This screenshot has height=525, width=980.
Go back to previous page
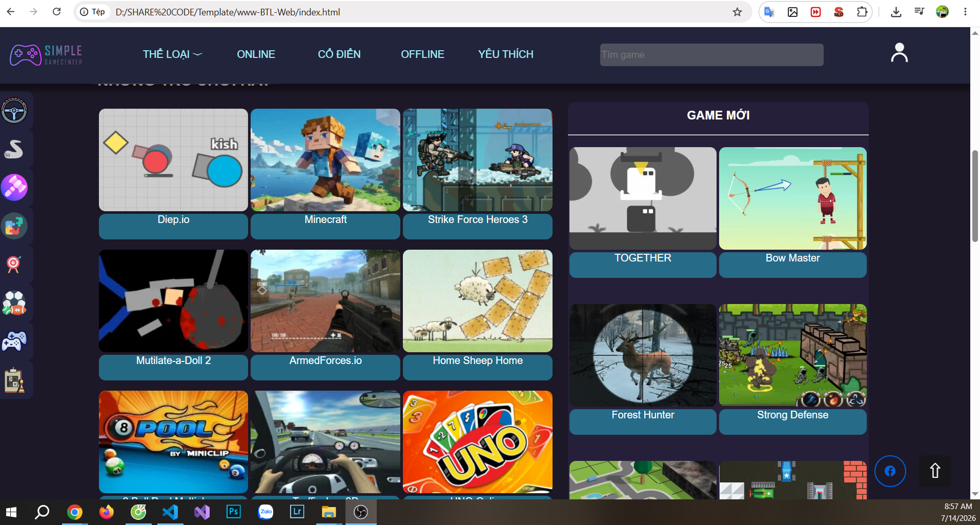tap(10, 12)
